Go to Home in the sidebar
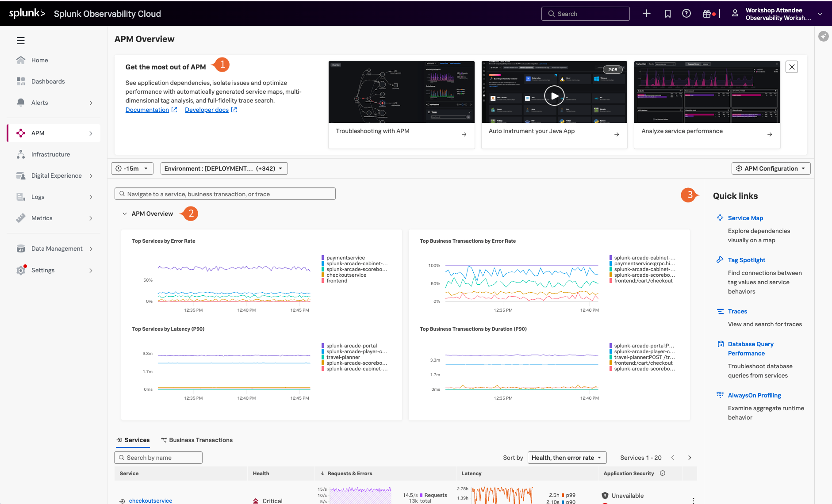832x504 pixels. (x=40, y=60)
